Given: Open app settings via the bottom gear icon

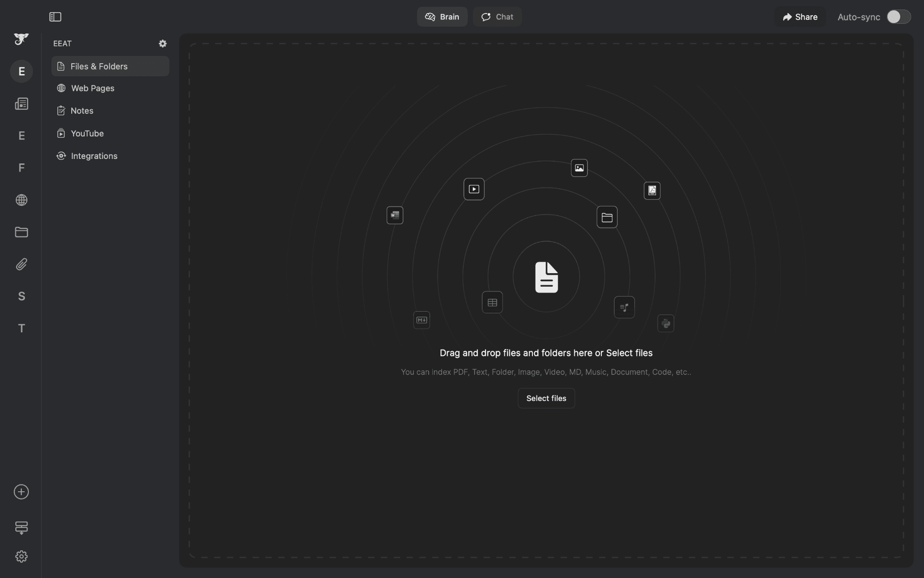Looking at the screenshot, I should tap(21, 556).
